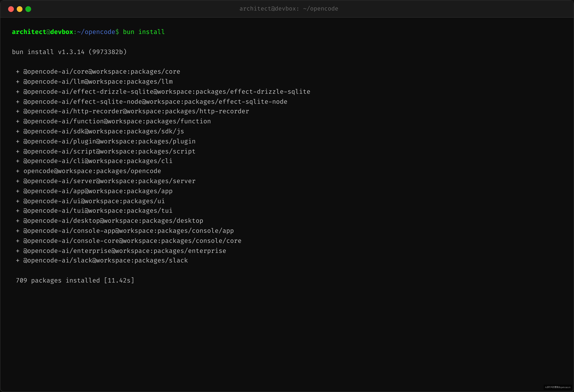Click the typed command 'bun install'

pyautogui.click(x=144, y=32)
